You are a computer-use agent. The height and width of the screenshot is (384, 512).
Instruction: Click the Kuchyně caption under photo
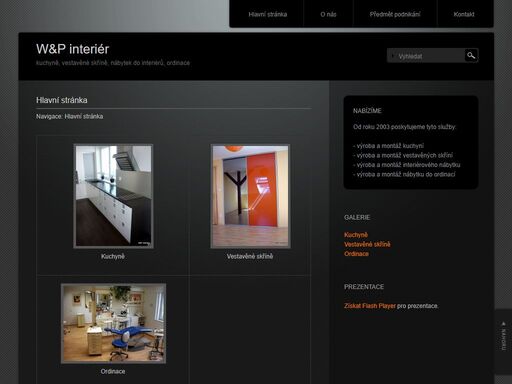113,256
